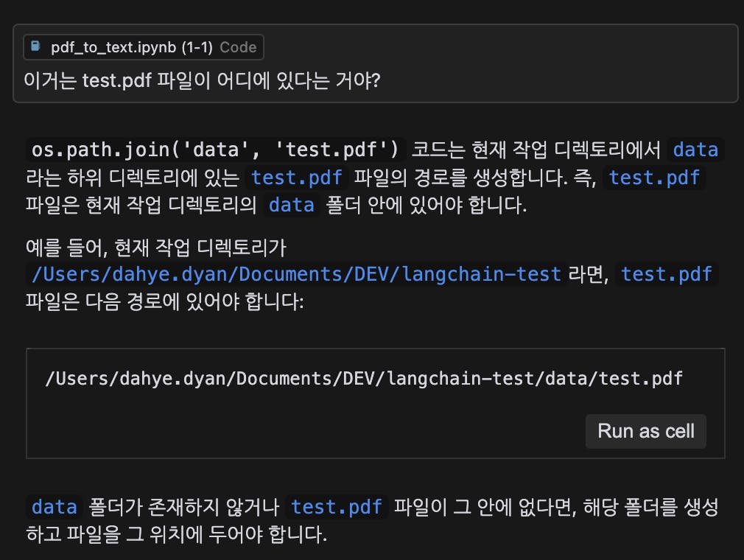Image resolution: width=744 pixels, height=560 pixels.
Task: Click the data link after '디렉토리에서'
Action: click(695, 150)
